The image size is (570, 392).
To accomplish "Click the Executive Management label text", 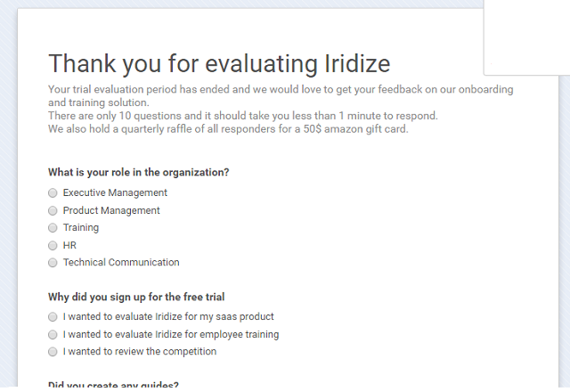I will (x=115, y=192).
